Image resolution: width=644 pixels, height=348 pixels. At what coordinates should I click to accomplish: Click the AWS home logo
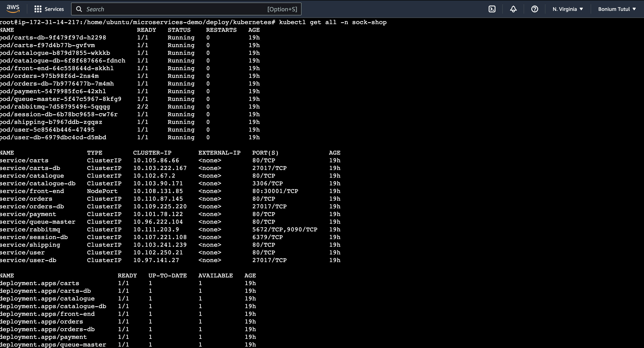13,9
